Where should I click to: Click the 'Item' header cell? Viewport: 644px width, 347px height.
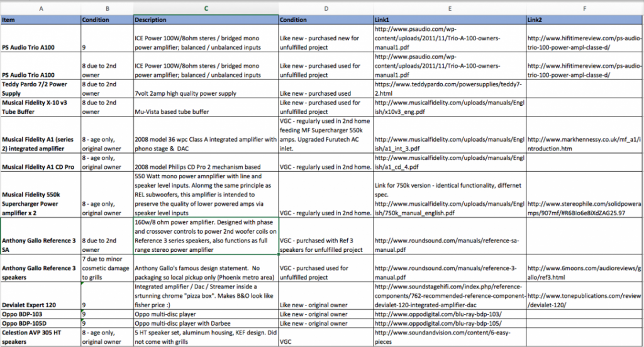point(41,20)
